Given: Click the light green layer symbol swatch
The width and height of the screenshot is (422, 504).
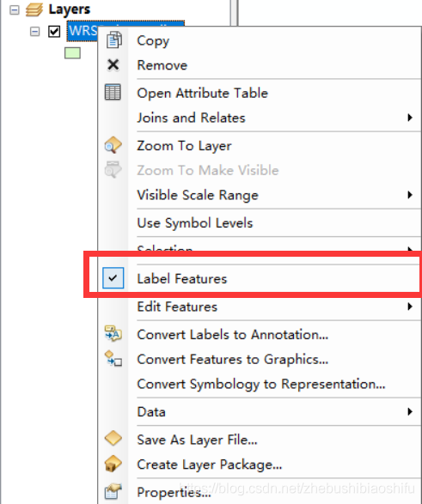Looking at the screenshot, I should coord(72,53).
